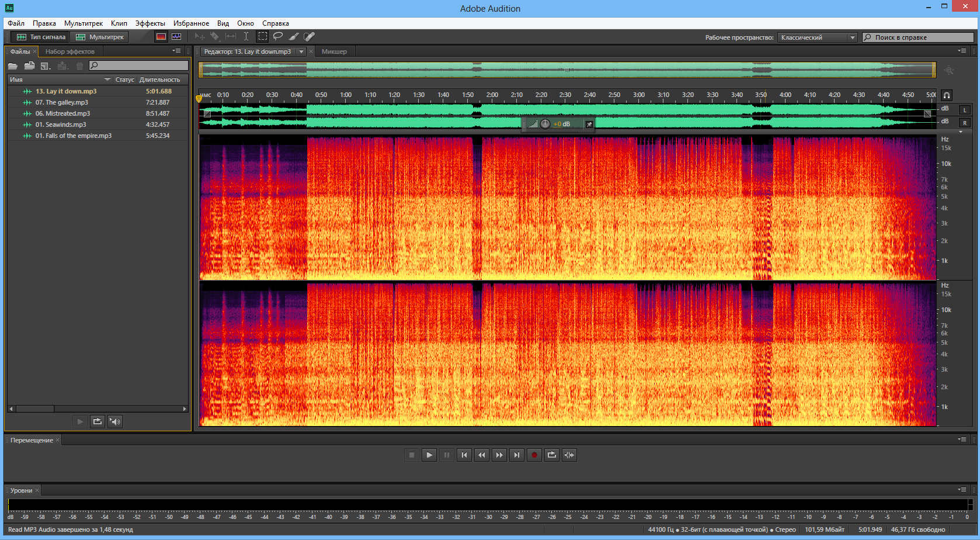
Task: Toggle spectral frequency display button
Action: 161,37
